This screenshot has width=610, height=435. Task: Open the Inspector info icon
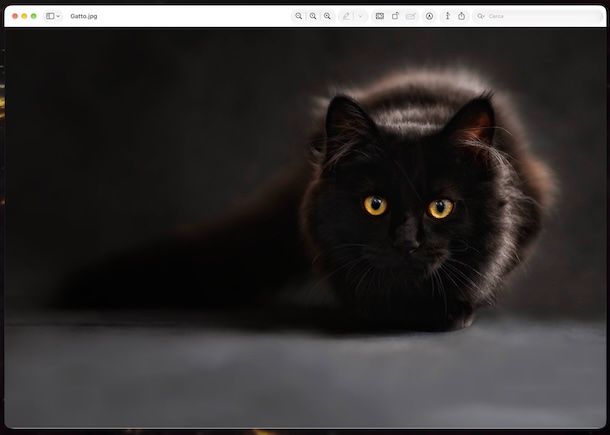[x=447, y=16]
